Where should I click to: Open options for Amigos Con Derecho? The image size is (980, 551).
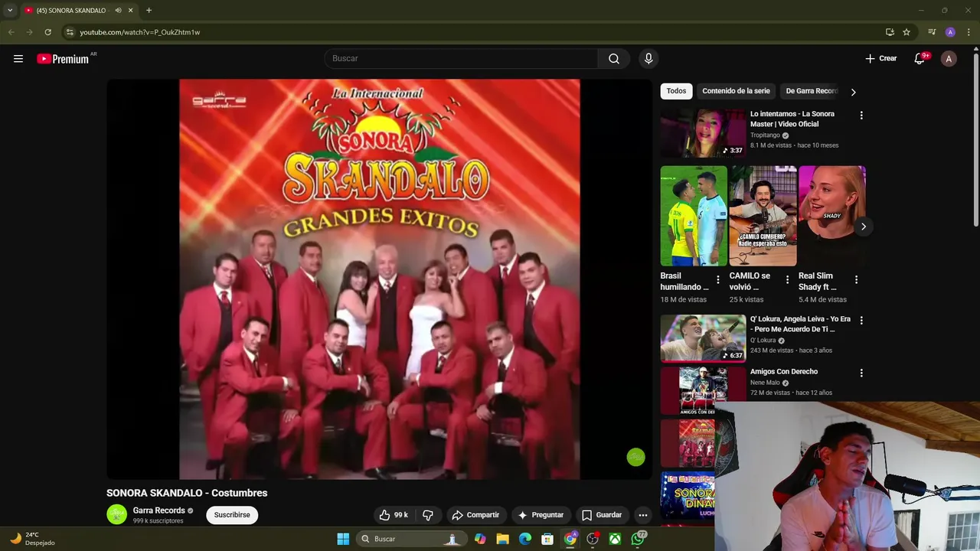(x=861, y=373)
